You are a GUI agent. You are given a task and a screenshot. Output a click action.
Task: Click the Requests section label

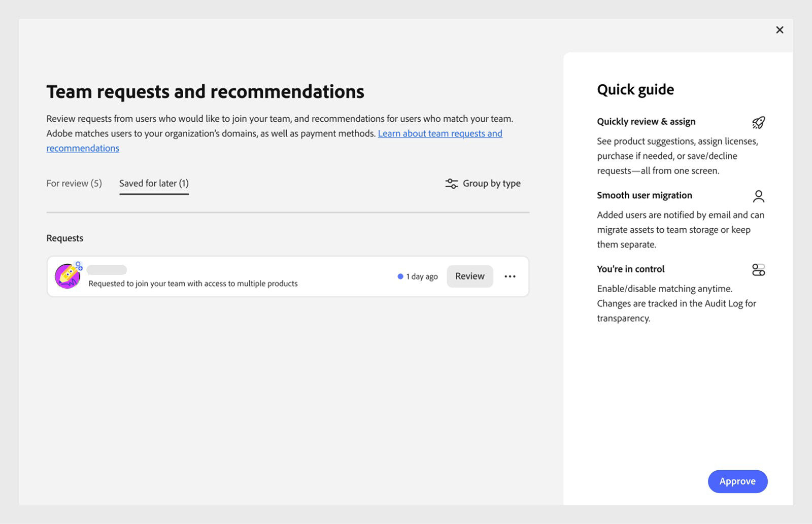(65, 238)
